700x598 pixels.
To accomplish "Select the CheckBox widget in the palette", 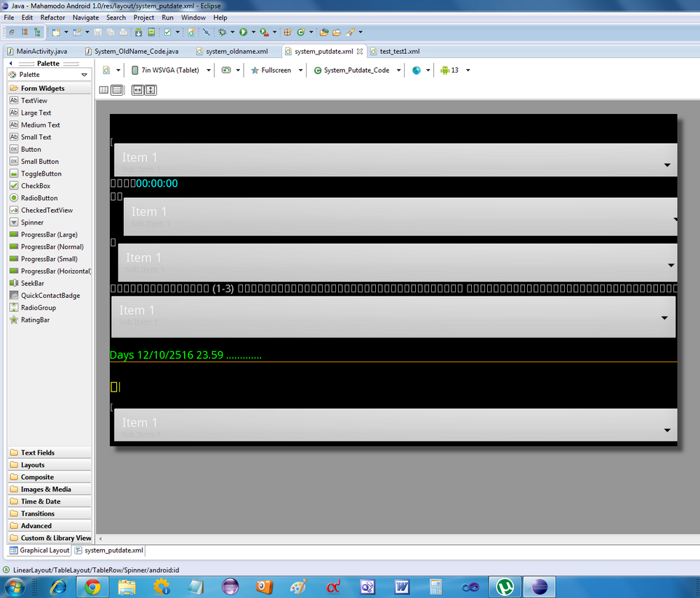I will (x=35, y=185).
